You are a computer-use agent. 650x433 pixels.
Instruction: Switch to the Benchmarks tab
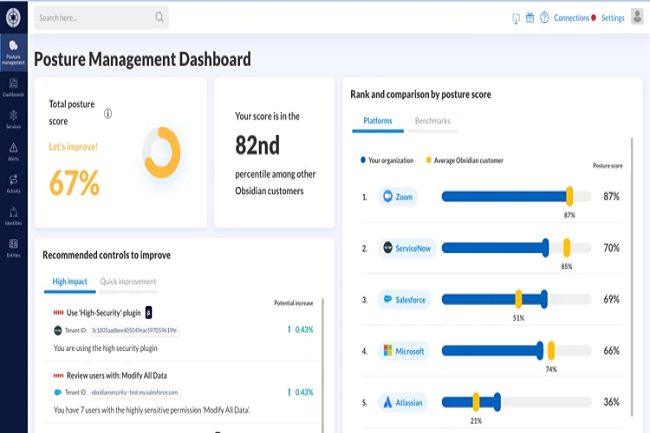click(x=432, y=121)
